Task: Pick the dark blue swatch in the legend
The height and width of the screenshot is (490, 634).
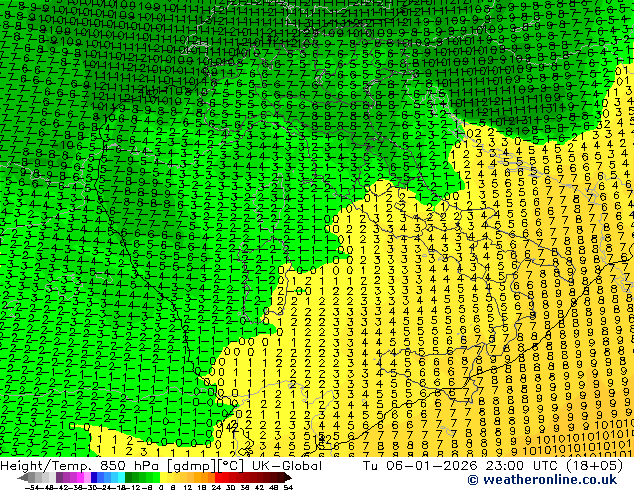Action: [x=94, y=477]
